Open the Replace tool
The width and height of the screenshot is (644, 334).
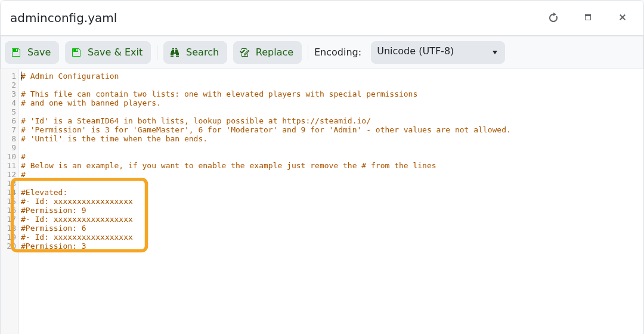click(x=267, y=52)
